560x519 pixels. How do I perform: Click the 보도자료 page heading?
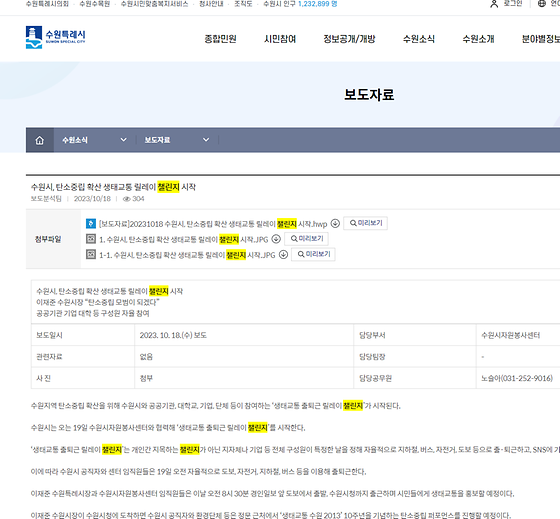tap(369, 95)
